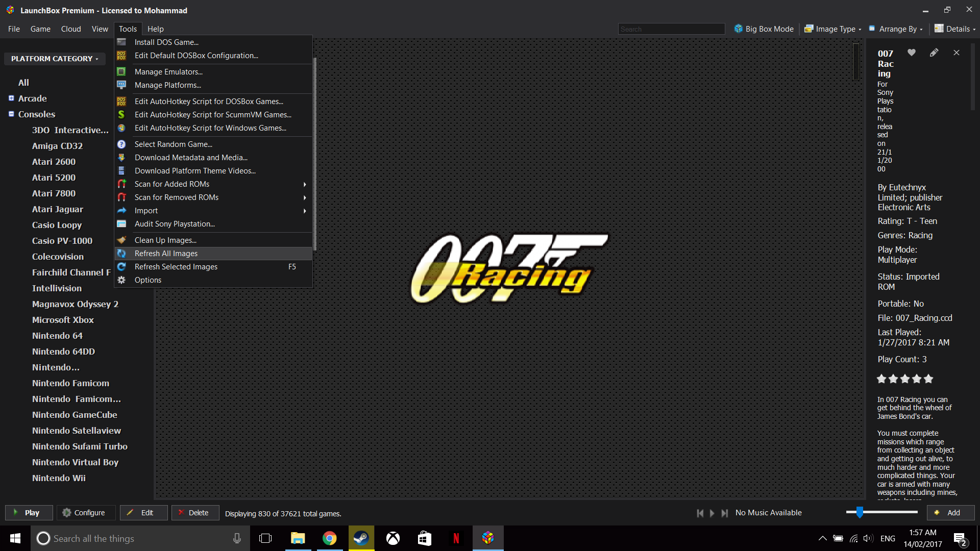The width and height of the screenshot is (980, 551).
Task: Click the Search all the things box
Action: pos(140,538)
